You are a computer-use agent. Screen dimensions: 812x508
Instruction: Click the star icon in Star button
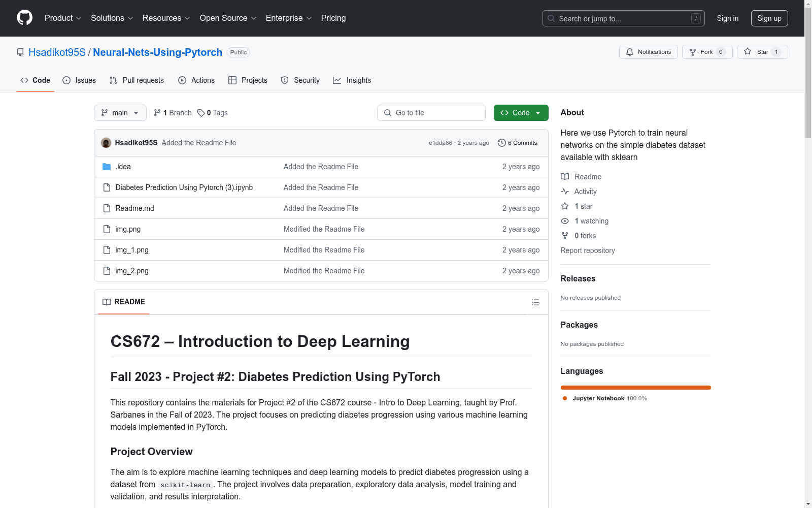[x=748, y=51]
